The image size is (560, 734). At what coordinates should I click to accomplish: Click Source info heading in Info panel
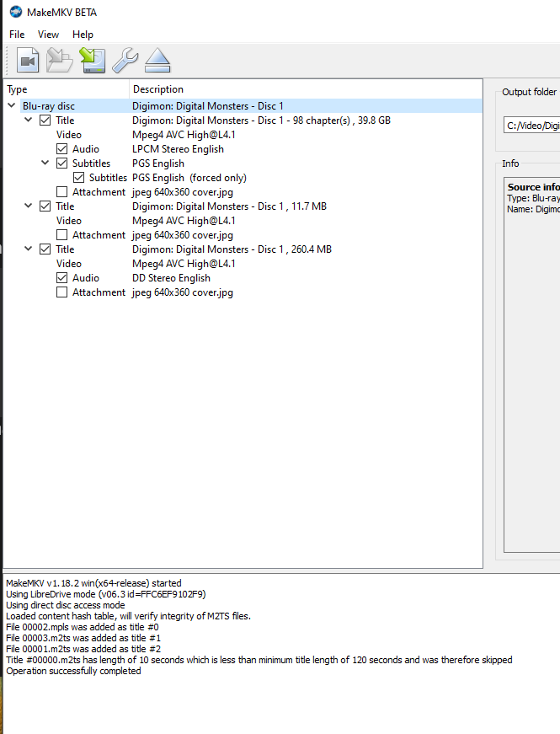coord(533,187)
